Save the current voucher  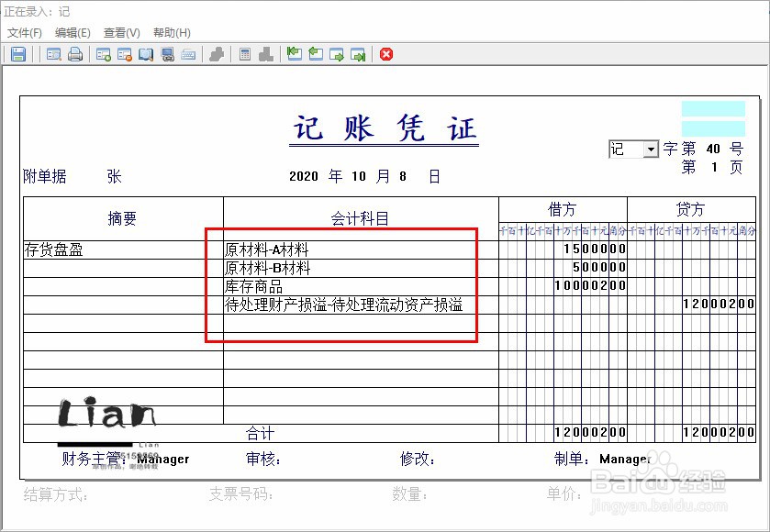18,54
